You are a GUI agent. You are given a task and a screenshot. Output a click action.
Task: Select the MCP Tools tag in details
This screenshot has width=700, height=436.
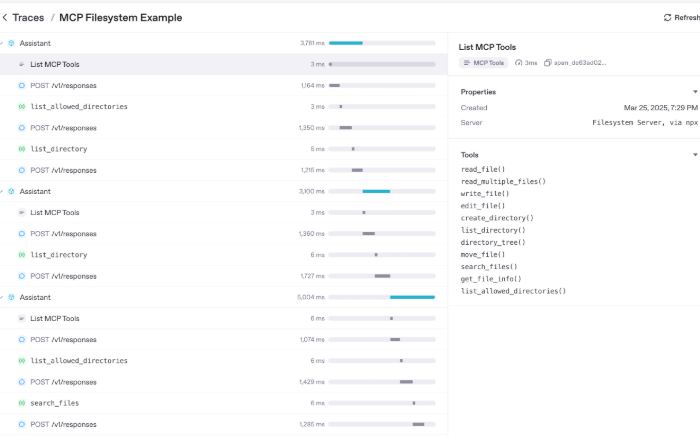(x=484, y=63)
